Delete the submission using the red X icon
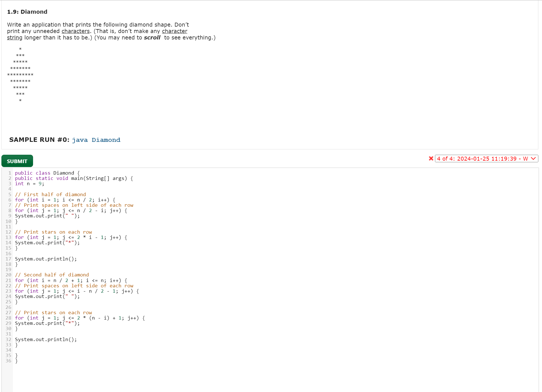The image size is (542, 392). click(x=431, y=158)
